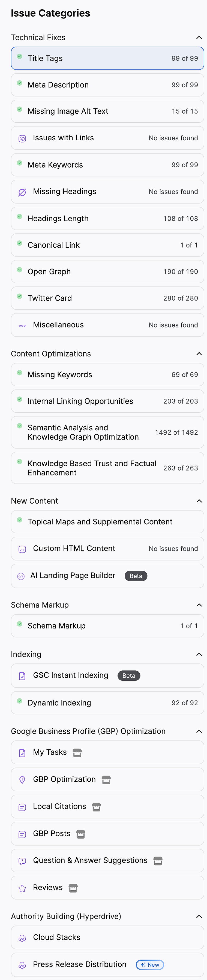The image size is (207, 980).
Task: Click the green check beside Open Graph
Action: pyautogui.click(x=19, y=270)
